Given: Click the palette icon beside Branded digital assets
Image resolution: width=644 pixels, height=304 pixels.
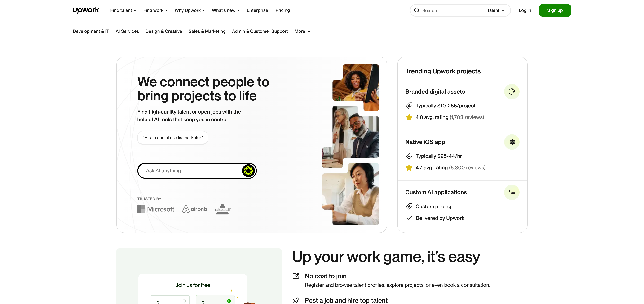Looking at the screenshot, I should (x=512, y=92).
